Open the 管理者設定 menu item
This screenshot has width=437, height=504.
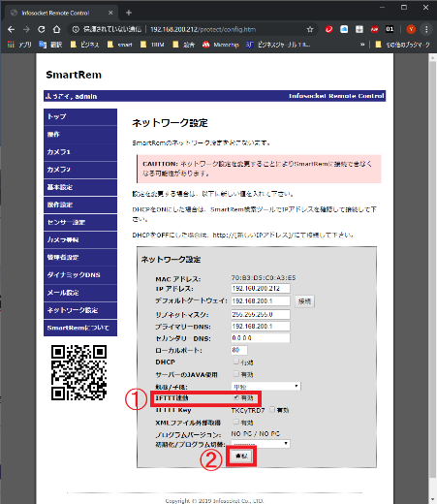point(80,258)
